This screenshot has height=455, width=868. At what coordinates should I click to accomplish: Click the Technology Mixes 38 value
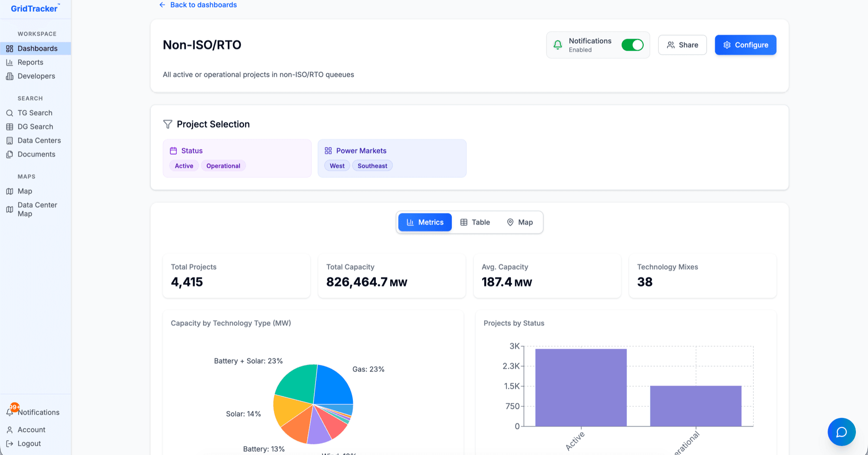coord(645,282)
